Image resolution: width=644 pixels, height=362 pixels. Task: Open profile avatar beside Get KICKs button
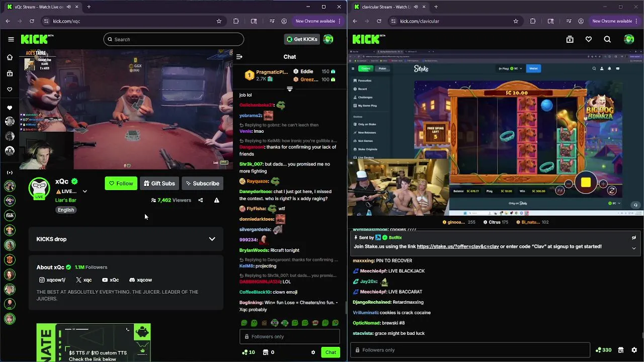pyautogui.click(x=328, y=39)
